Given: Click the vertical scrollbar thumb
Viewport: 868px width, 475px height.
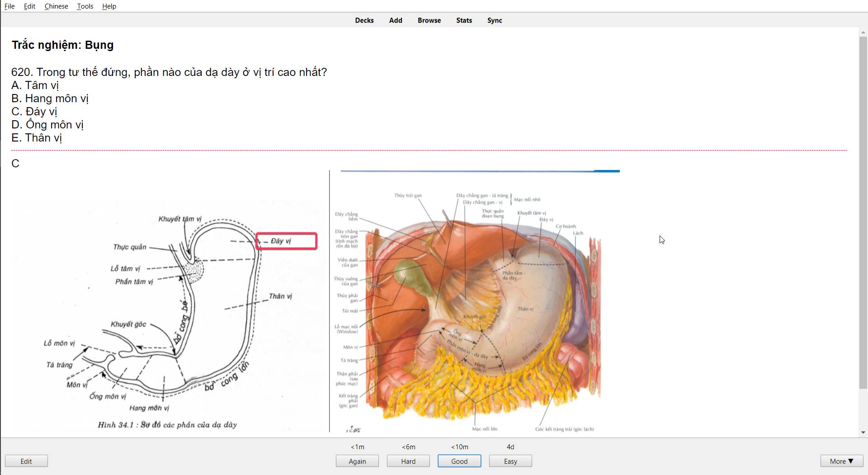Looking at the screenshot, I should pyautogui.click(x=863, y=212).
